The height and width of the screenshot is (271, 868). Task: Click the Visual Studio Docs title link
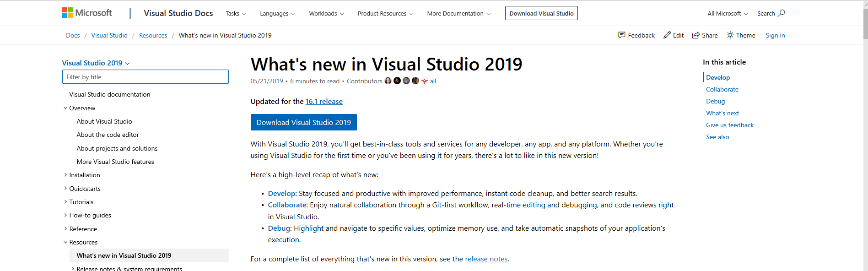(178, 13)
